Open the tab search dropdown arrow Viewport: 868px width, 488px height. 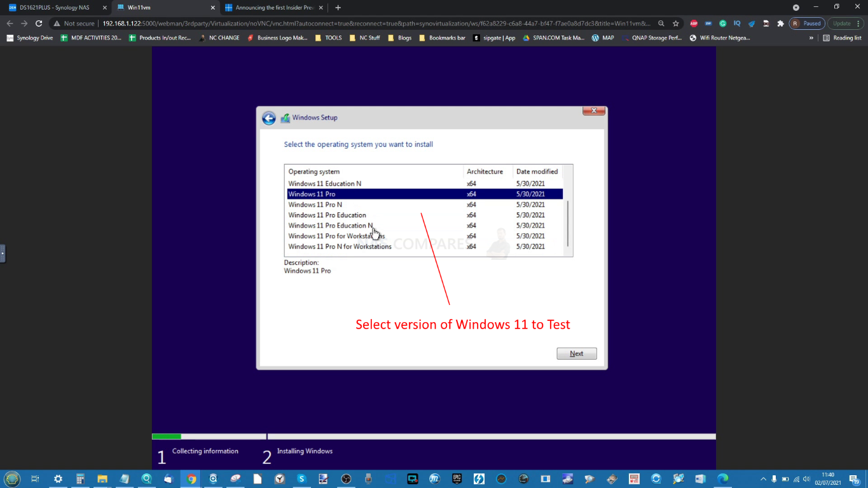coord(796,8)
